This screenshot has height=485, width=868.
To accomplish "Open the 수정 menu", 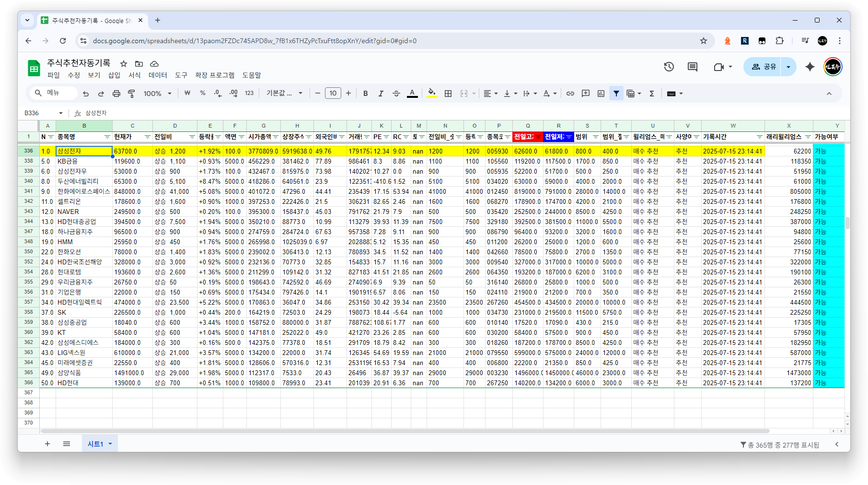I will (x=74, y=75).
